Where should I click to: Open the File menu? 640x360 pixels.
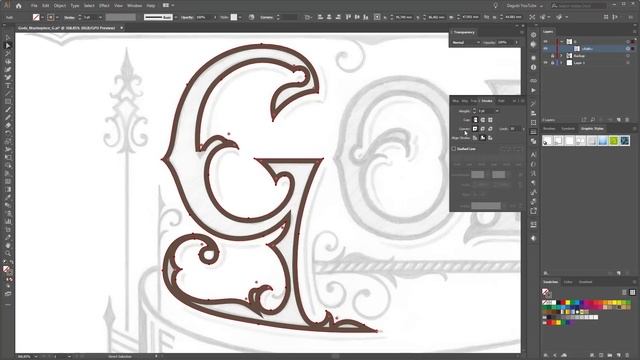(34, 6)
